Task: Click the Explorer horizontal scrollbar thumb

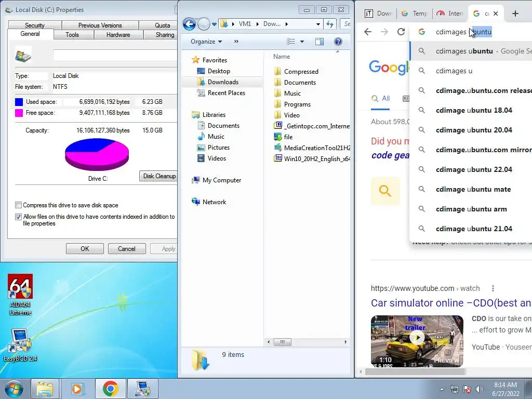Action: coord(283,342)
